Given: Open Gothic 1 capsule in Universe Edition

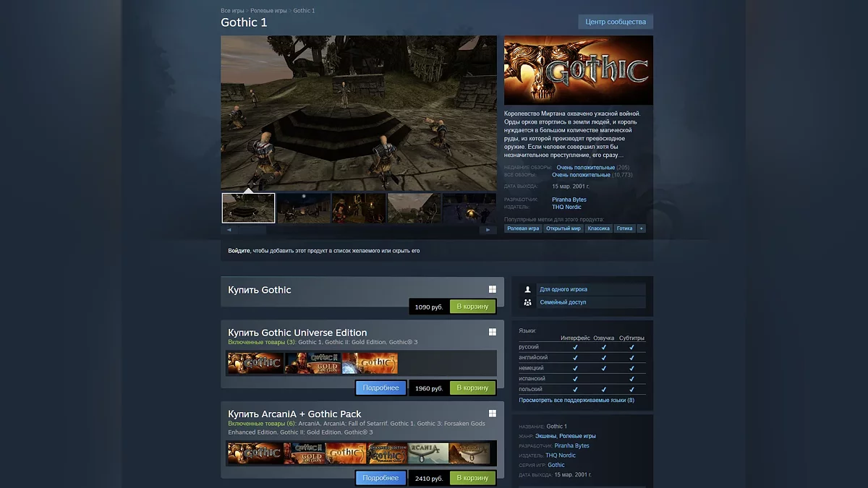Looking at the screenshot, I should 255,363.
